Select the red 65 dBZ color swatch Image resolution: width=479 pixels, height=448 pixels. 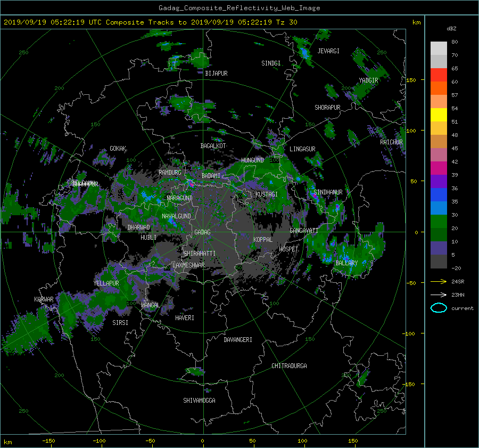[x=439, y=75]
